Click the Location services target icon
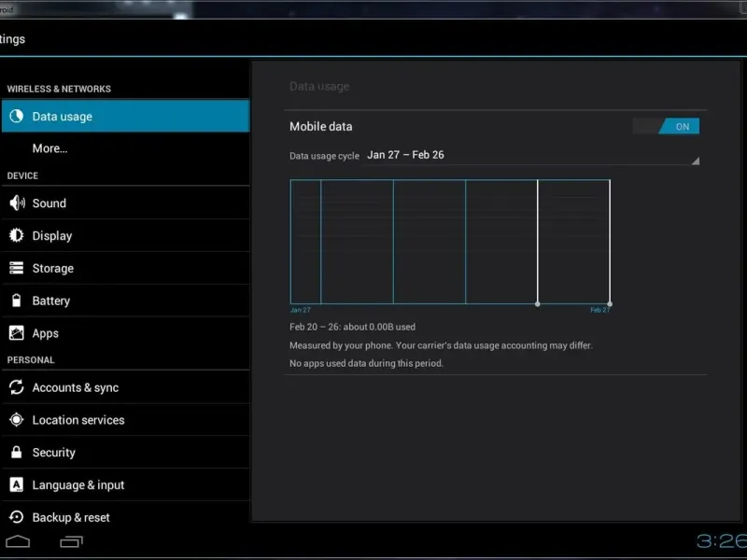747x560 pixels. pyautogui.click(x=16, y=419)
